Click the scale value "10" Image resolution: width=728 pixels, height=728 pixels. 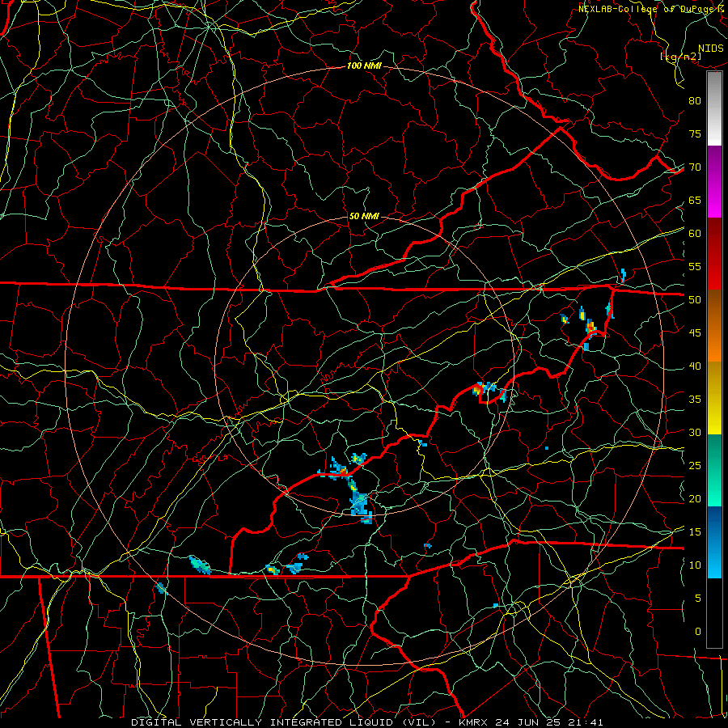click(x=695, y=565)
